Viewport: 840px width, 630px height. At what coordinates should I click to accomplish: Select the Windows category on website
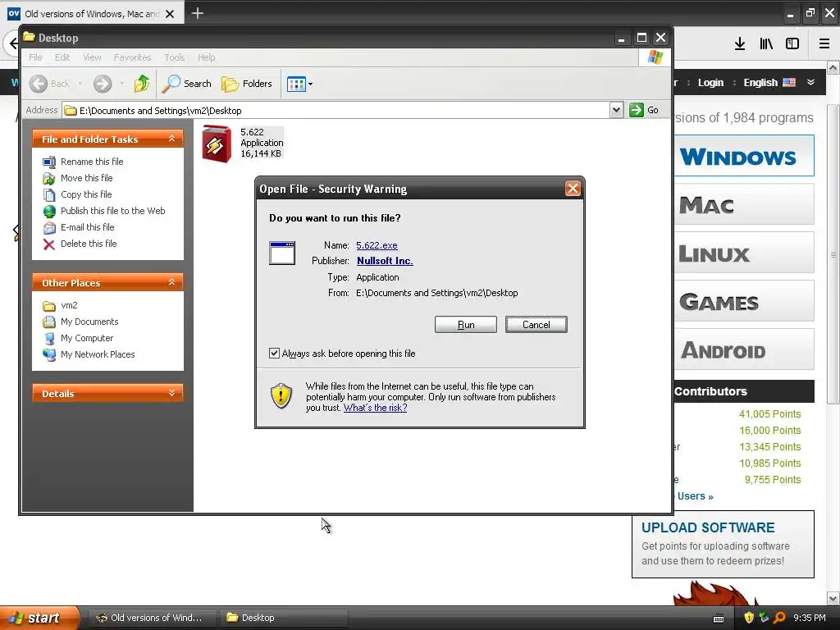click(743, 156)
